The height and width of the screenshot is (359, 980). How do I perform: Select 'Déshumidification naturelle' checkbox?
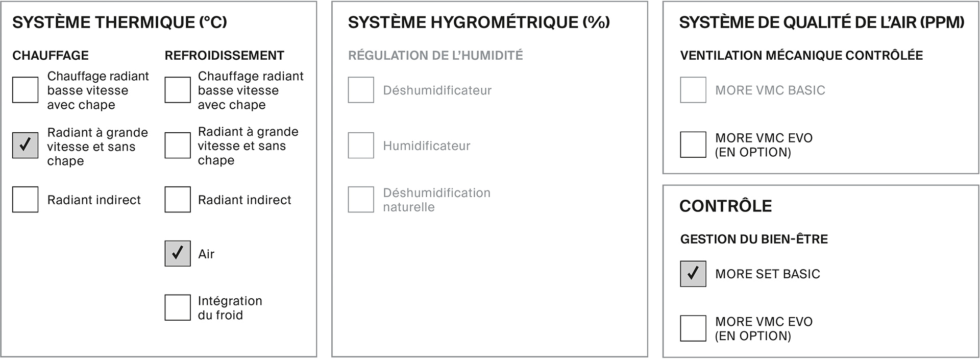pyautogui.click(x=361, y=199)
